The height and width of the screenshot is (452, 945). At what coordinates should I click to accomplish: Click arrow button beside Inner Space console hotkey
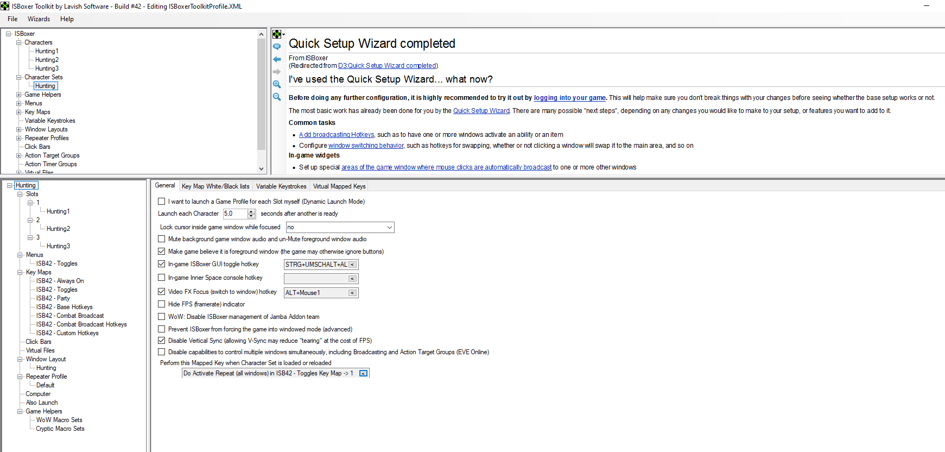point(353,278)
